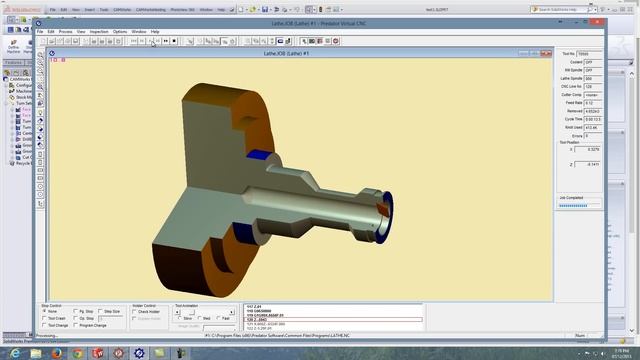640x360 pixels.
Task: Open the File menu in Predator Virtual CNC
Action: click(40, 31)
